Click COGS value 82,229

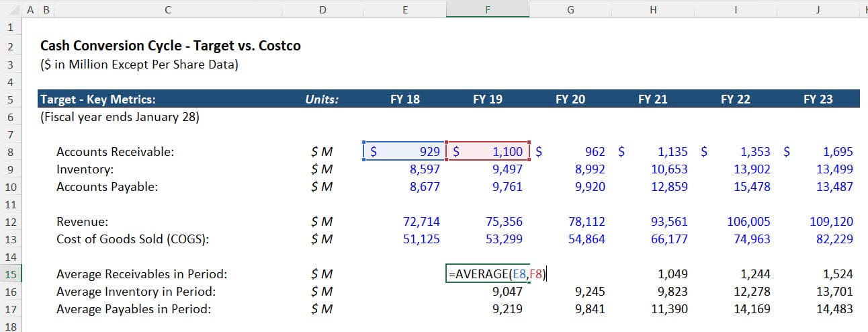pyautogui.click(x=834, y=239)
